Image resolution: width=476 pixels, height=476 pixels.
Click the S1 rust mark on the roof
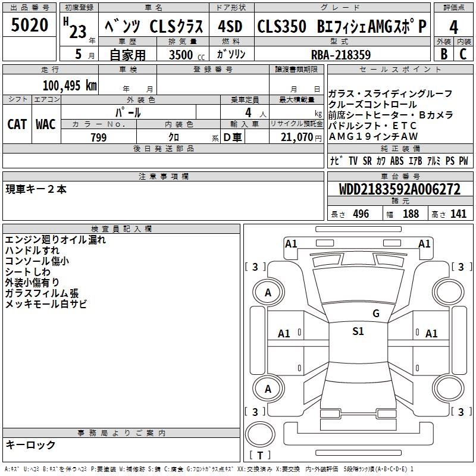[x=358, y=331]
